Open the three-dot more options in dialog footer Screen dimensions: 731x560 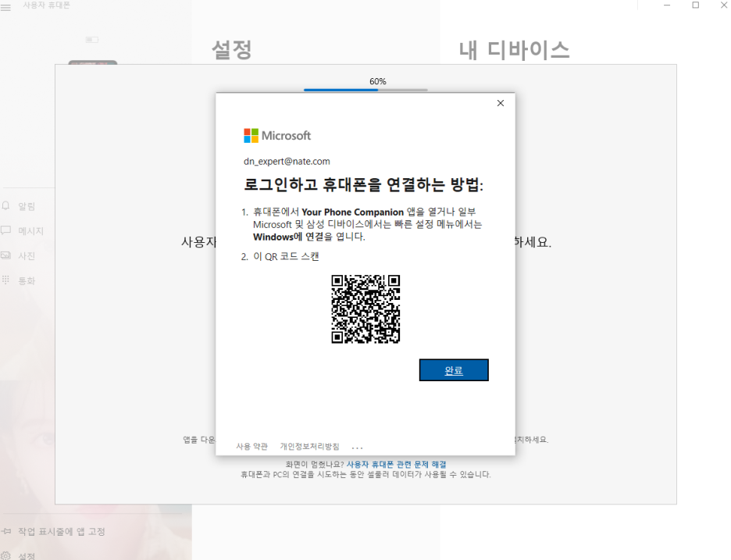(357, 448)
